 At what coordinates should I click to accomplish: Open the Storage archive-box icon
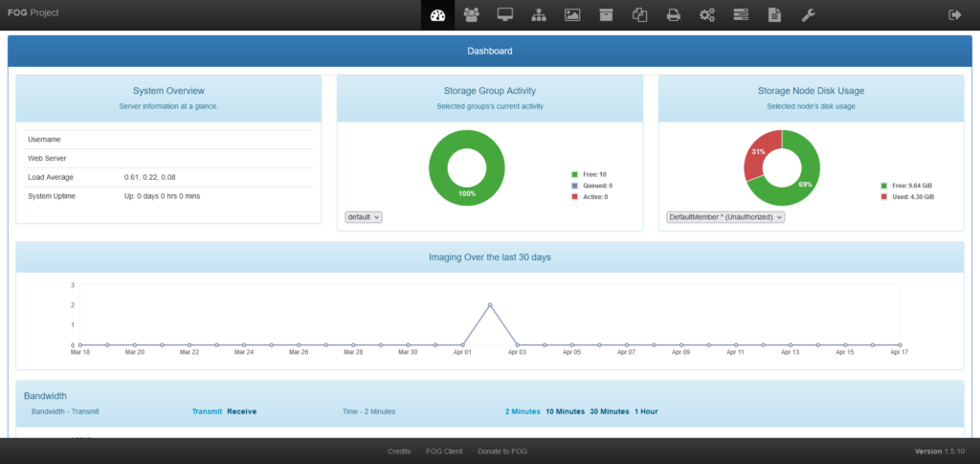pos(606,14)
